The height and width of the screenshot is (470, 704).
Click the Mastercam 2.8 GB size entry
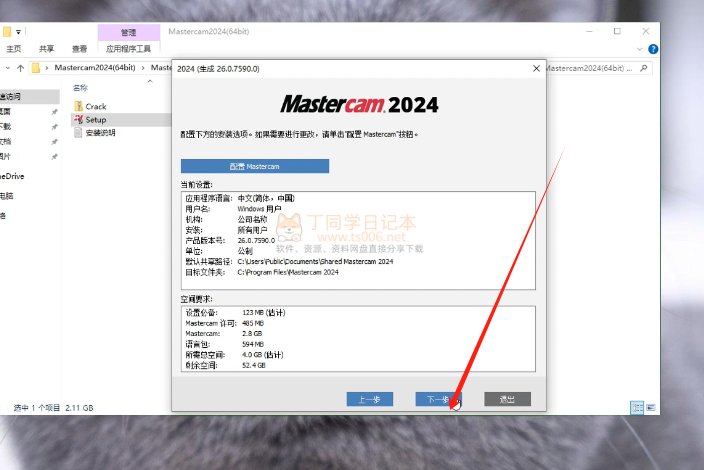[252, 334]
